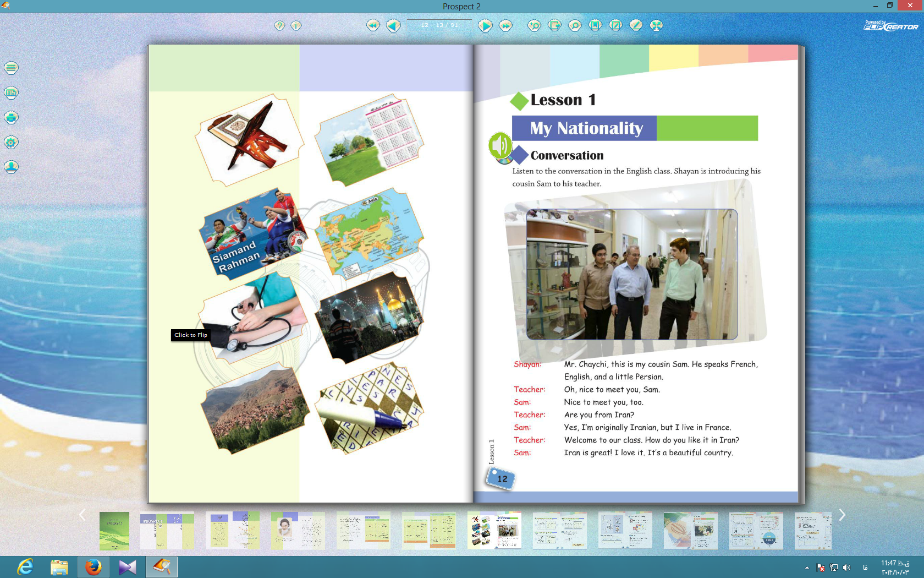Open the thumbnail showing a portrait photo
924x578 pixels.
[298, 531]
